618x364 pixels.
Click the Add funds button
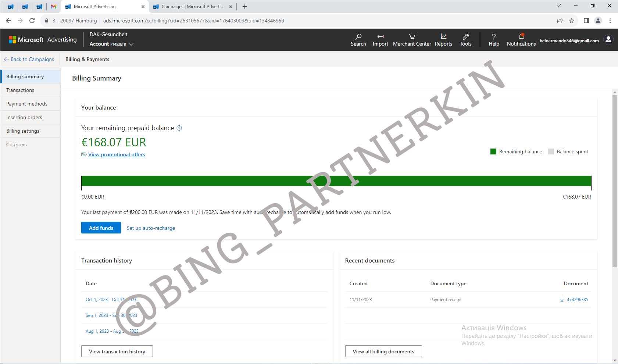tap(101, 228)
